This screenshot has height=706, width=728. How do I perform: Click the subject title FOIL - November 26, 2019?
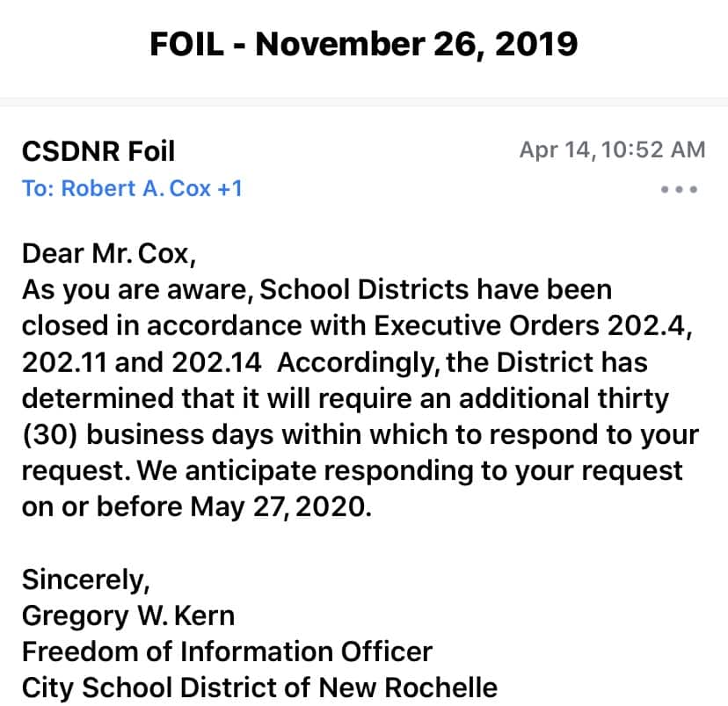click(x=364, y=42)
